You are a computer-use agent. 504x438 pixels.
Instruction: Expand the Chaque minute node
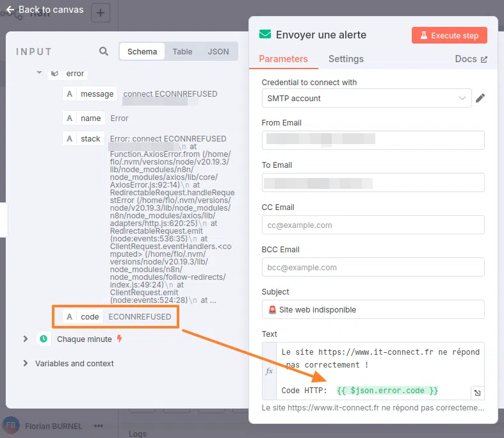click(x=26, y=339)
